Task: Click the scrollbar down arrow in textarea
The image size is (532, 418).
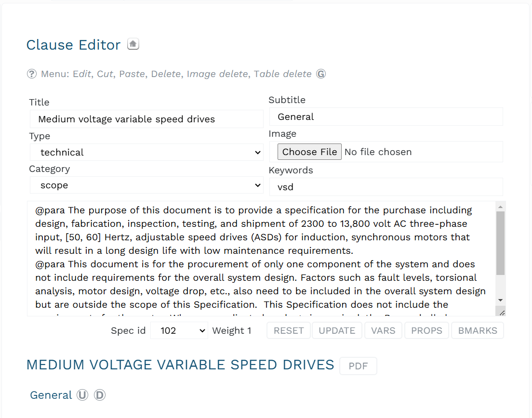Action: [501, 300]
